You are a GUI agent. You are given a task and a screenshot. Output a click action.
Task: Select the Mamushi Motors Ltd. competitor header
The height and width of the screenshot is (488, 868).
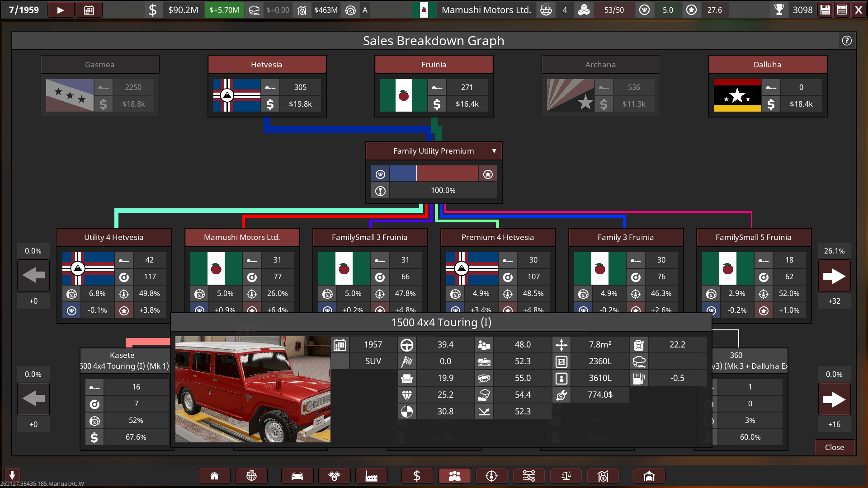(x=242, y=237)
